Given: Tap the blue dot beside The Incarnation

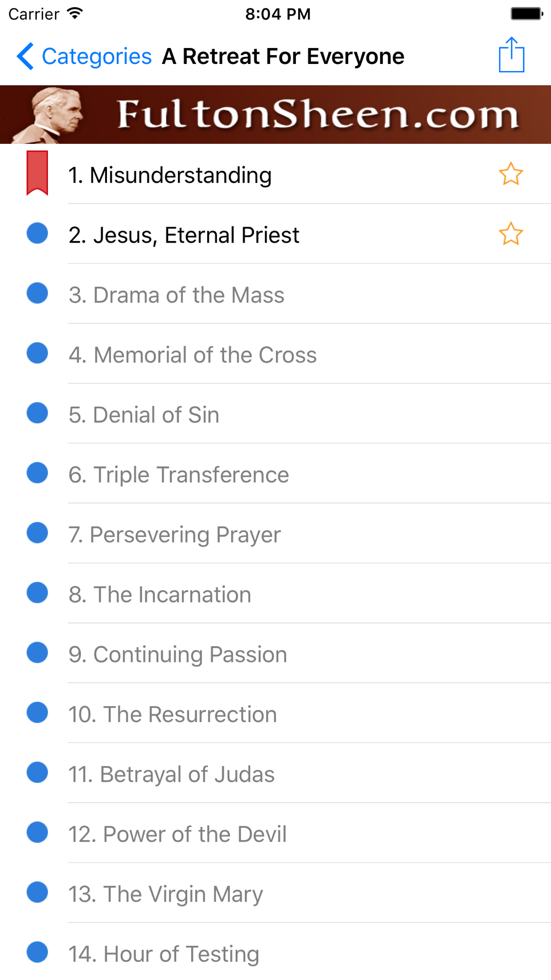Looking at the screenshot, I should pos(37,593).
